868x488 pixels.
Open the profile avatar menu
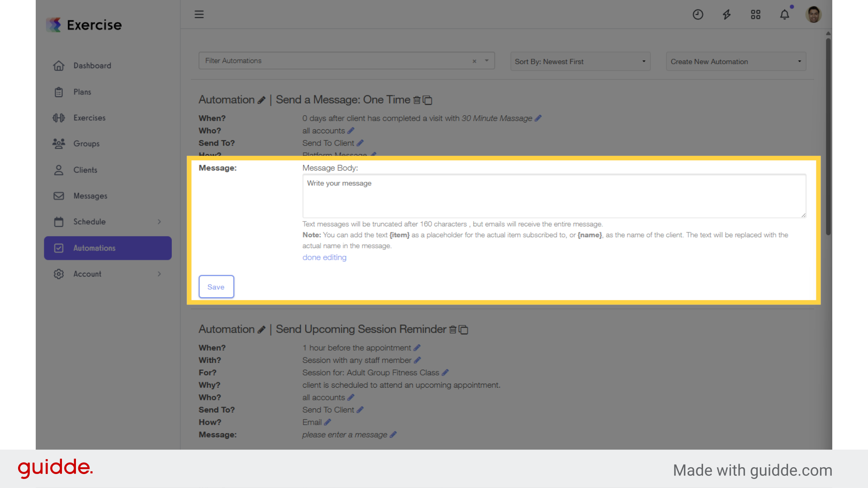(813, 14)
